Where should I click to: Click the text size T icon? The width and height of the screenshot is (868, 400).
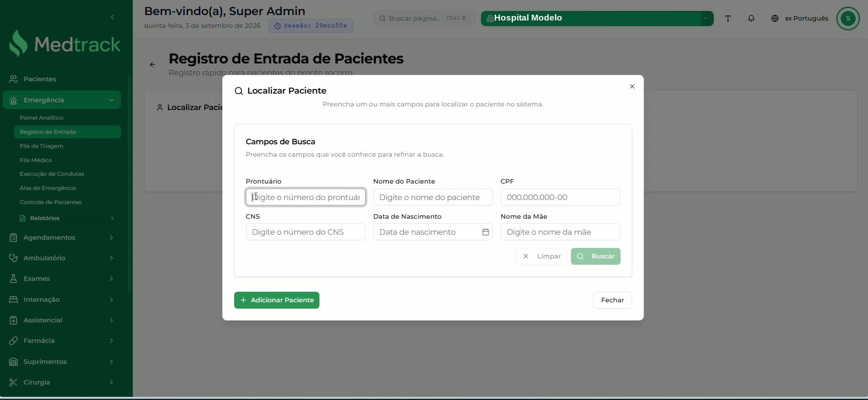click(728, 18)
